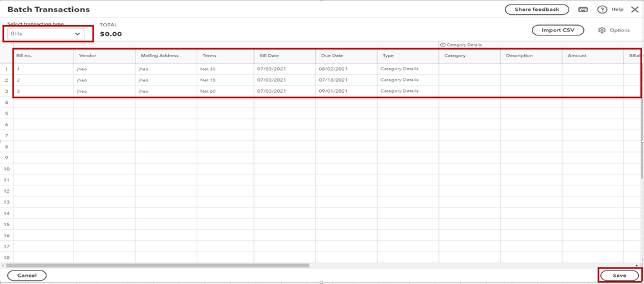Select the Mailing Address column header
Image resolution: width=644 pixels, height=284 pixels.
[x=166, y=56]
